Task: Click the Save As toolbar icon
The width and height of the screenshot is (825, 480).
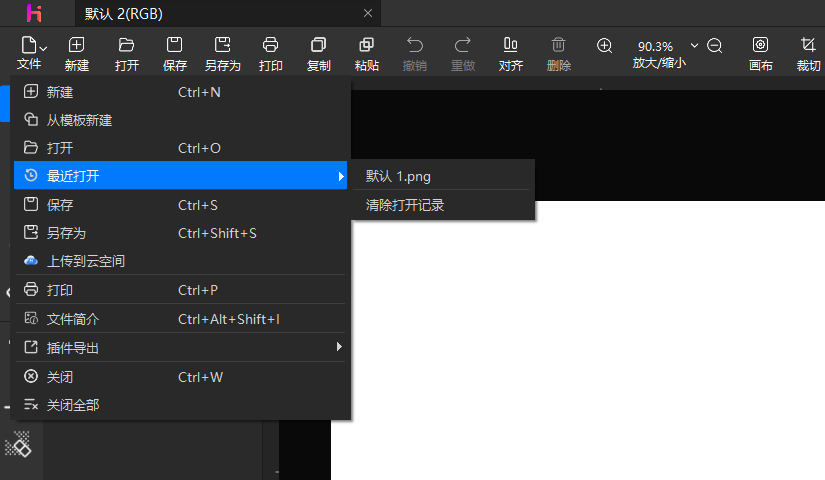Action: 223,45
